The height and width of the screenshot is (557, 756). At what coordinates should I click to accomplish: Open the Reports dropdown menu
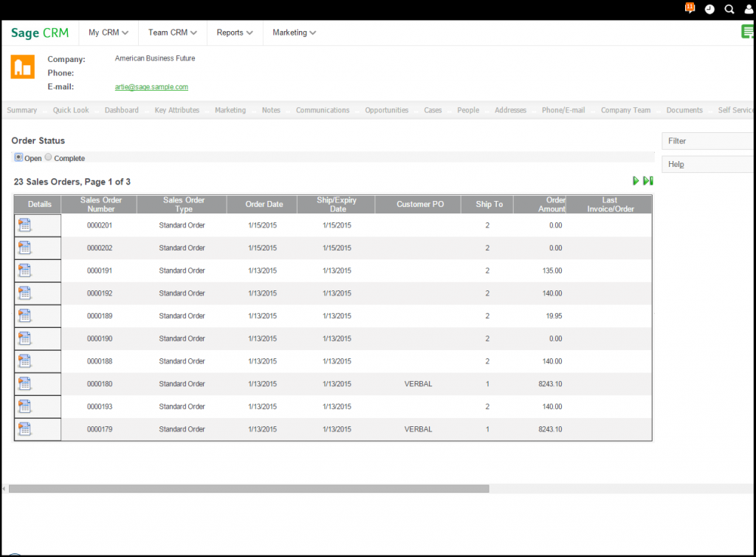click(235, 33)
